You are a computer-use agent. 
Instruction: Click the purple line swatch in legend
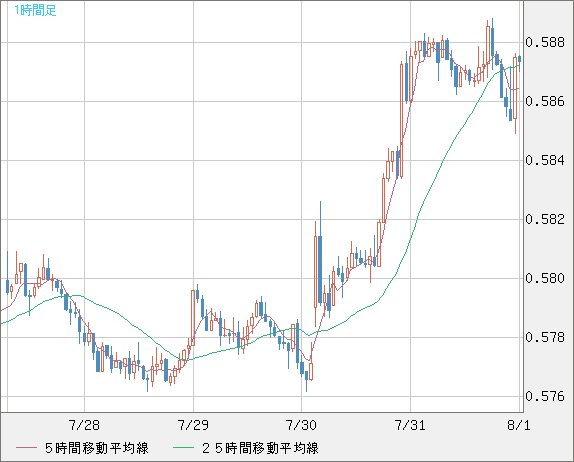(x=26, y=448)
